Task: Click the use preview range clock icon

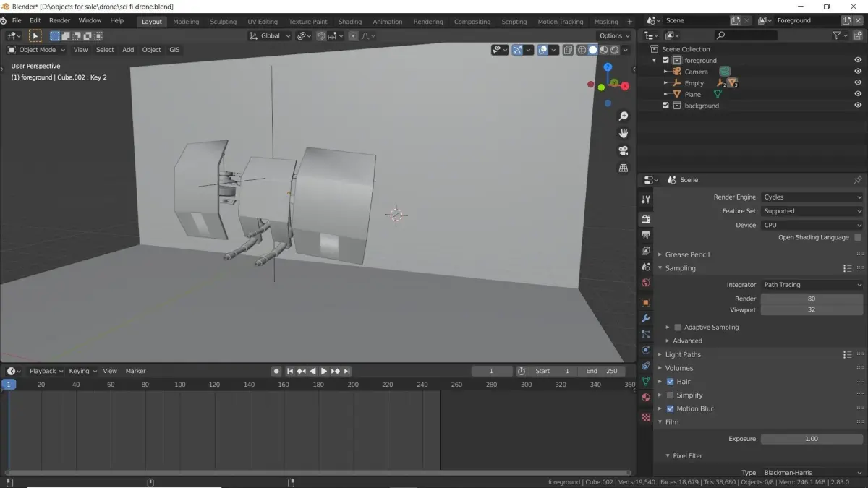Action: coord(522,371)
